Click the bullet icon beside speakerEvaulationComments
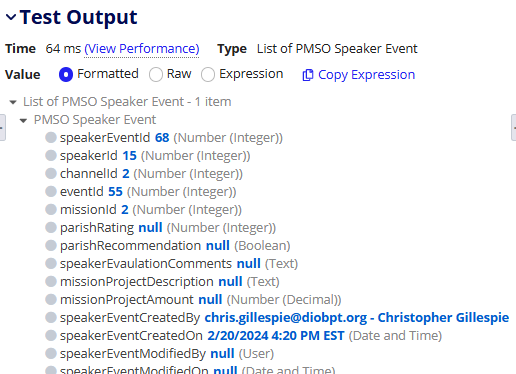516x374 pixels. (51, 263)
